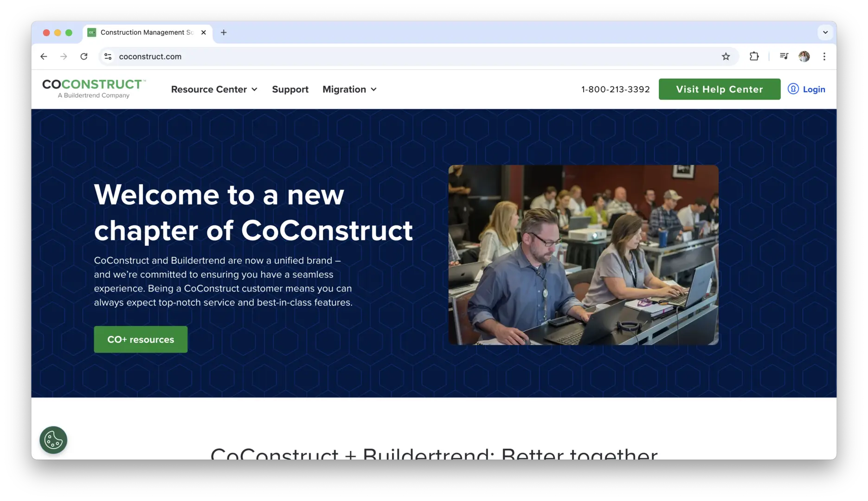Open the Migration menu
This screenshot has width=868, height=501.
349,90
